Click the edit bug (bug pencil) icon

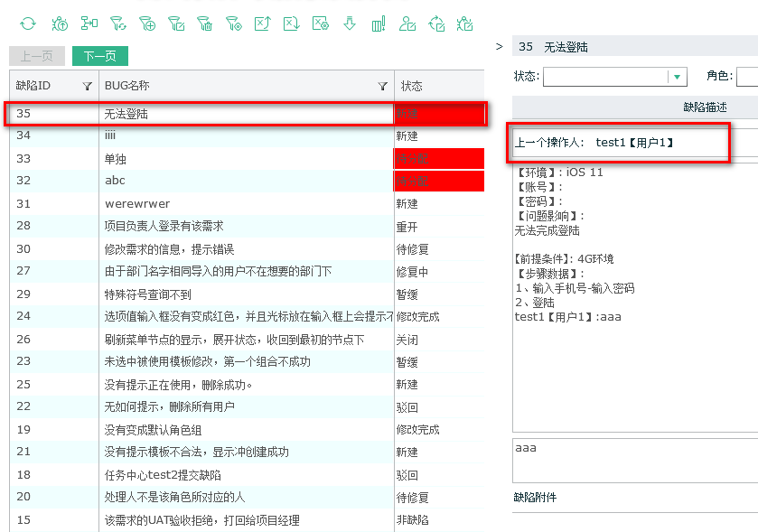pyautogui.click(x=464, y=23)
